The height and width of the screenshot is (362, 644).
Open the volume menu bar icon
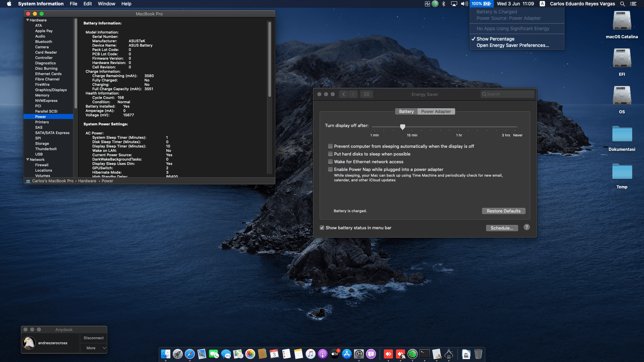464,4
